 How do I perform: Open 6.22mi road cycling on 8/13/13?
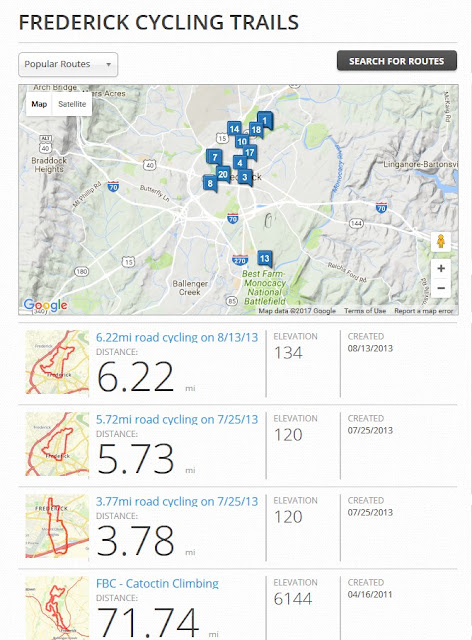[177, 338]
